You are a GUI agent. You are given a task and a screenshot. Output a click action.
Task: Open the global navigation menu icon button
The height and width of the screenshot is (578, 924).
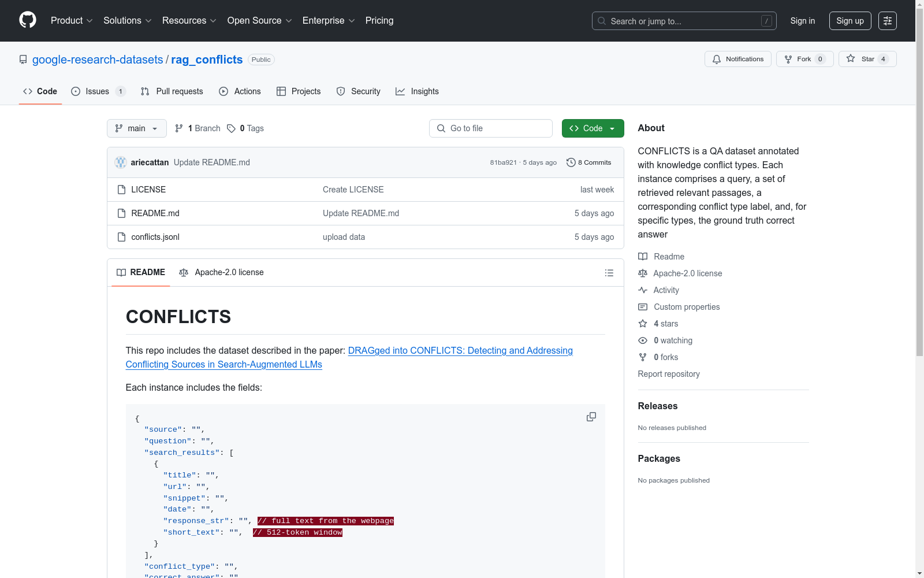(888, 21)
